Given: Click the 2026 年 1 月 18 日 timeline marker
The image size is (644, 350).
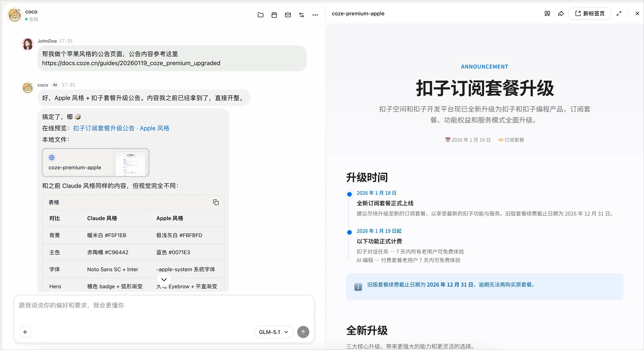Looking at the screenshot, I should [349, 194].
